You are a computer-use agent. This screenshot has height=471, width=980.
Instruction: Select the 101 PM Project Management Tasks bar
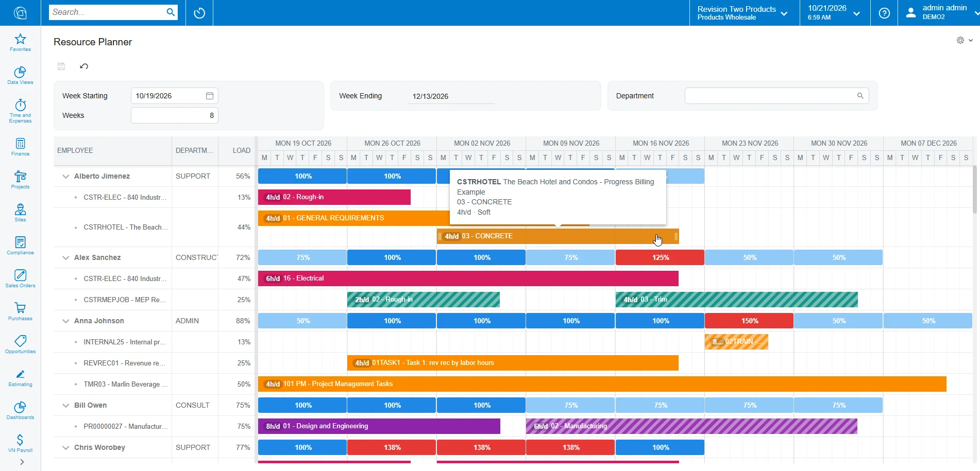(602, 384)
